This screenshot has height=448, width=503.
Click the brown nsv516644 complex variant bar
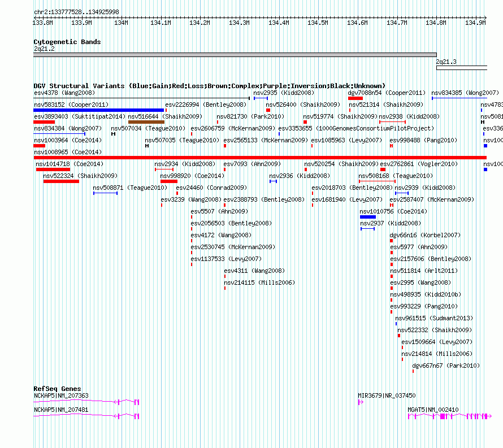[x=146, y=122]
